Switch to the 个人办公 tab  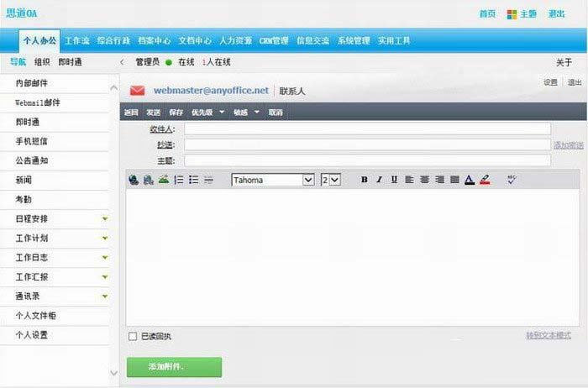point(39,40)
